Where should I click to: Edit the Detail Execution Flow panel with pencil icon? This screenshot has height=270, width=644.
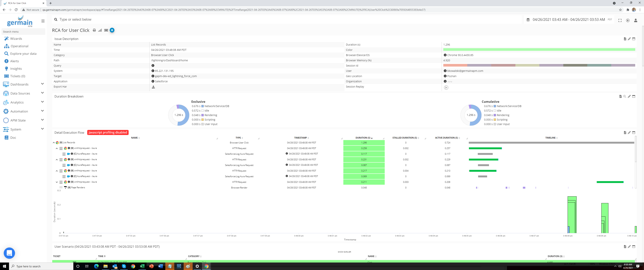(x=629, y=133)
